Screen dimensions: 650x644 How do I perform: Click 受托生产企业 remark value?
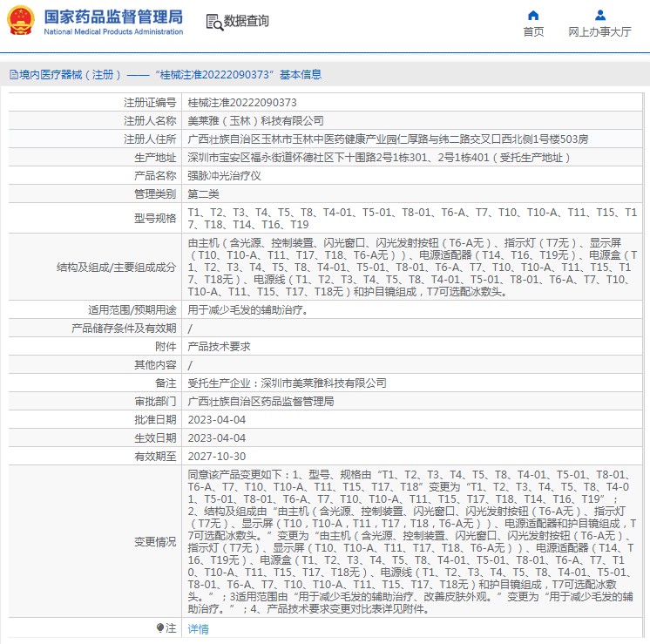click(x=287, y=383)
